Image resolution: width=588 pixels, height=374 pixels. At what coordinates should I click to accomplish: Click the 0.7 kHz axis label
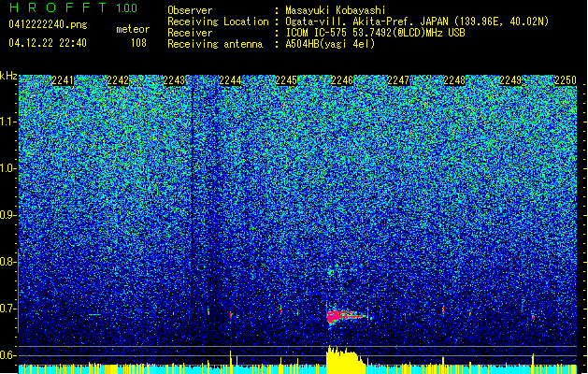(x=7, y=309)
